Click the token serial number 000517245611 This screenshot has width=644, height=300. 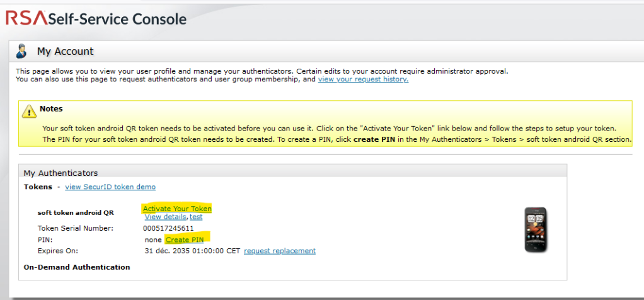coord(168,228)
